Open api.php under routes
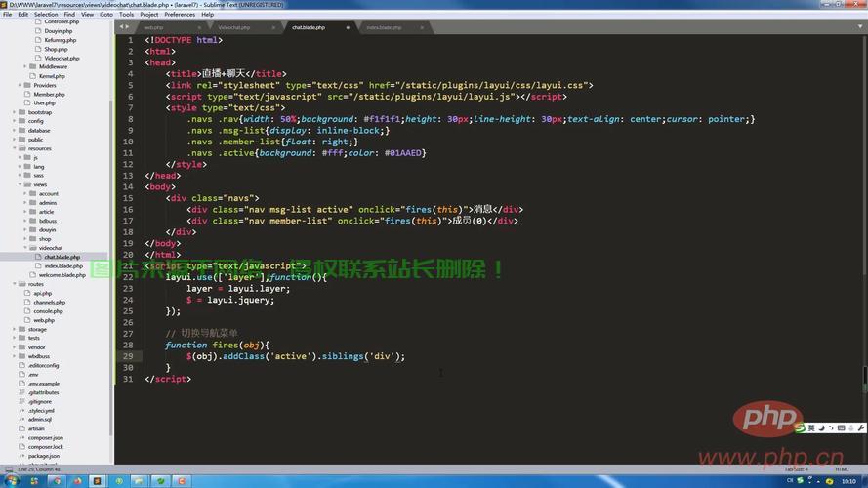The width and height of the screenshot is (868, 488). coord(43,293)
